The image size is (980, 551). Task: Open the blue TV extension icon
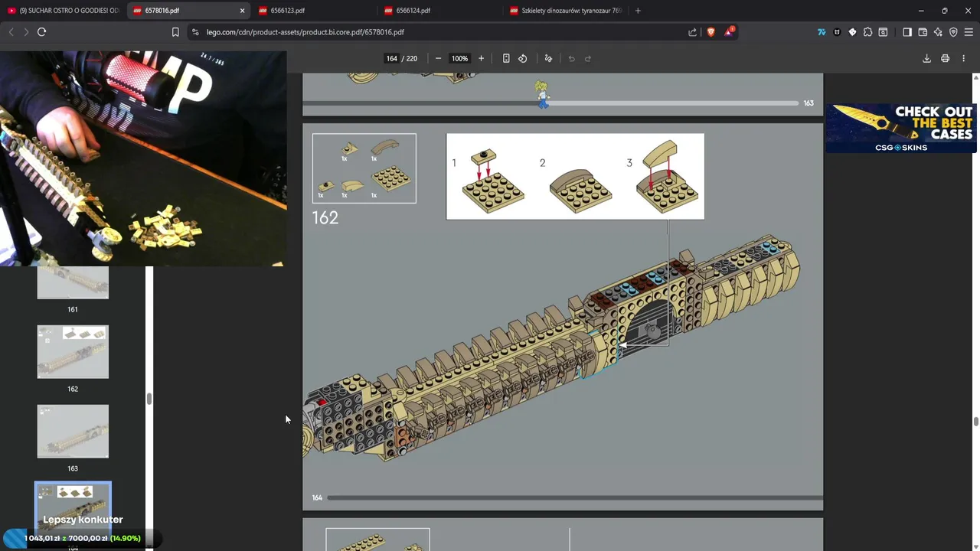[822, 32]
